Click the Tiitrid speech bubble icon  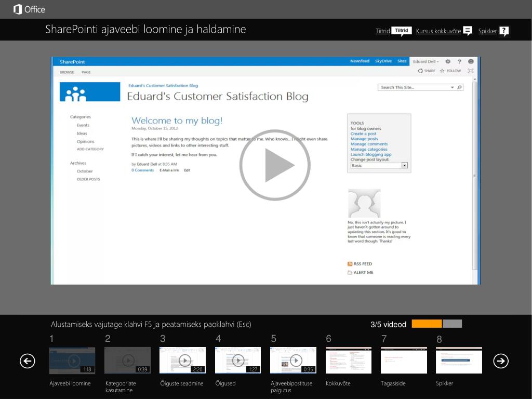402,31
